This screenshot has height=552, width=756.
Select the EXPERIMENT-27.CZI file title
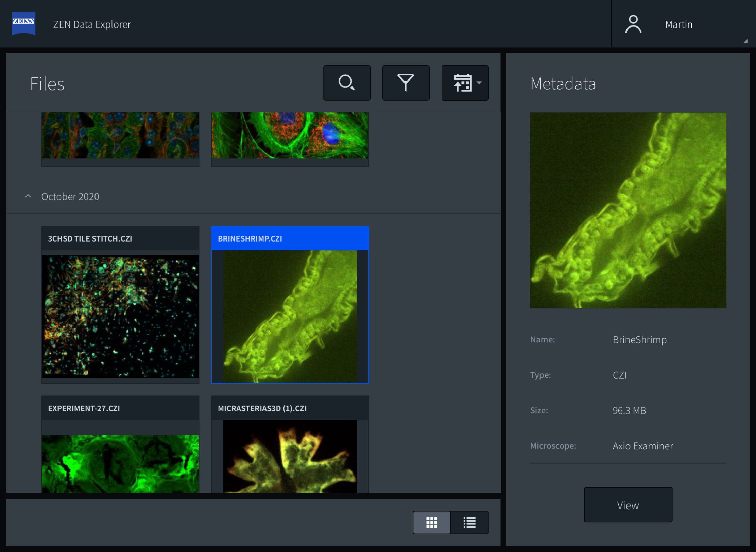pos(84,408)
